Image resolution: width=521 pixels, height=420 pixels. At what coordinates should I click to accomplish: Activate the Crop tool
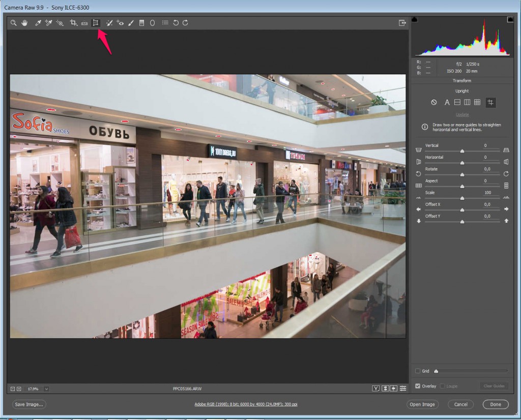click(x=73, y=23)
